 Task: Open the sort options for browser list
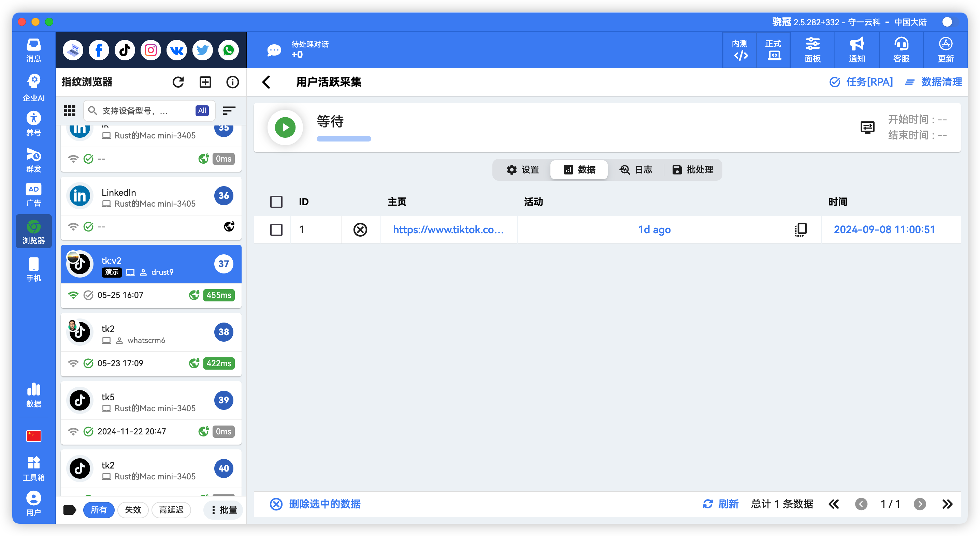pyautogui.click(x=229, y=110)
